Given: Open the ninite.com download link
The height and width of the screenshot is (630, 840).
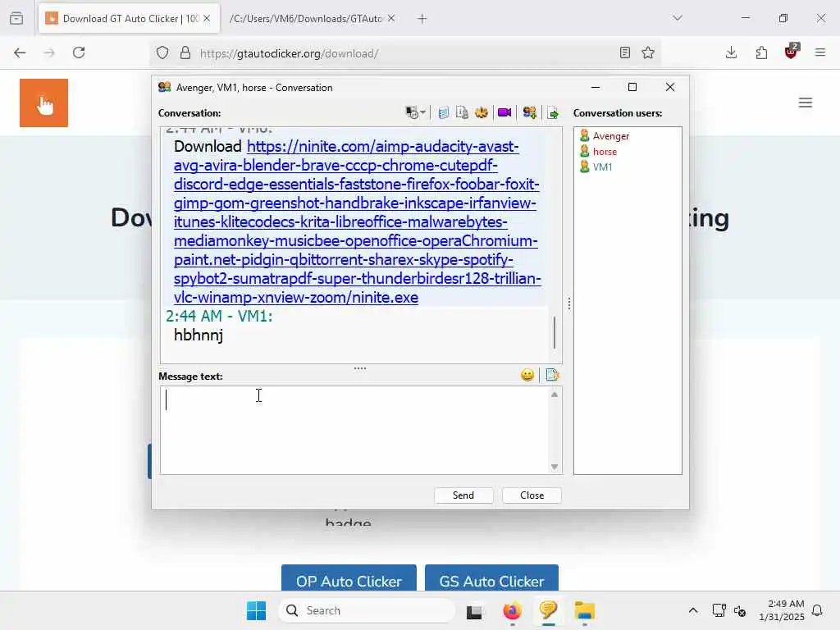Looking at the screenshot, I should click(x=357, y=221).
